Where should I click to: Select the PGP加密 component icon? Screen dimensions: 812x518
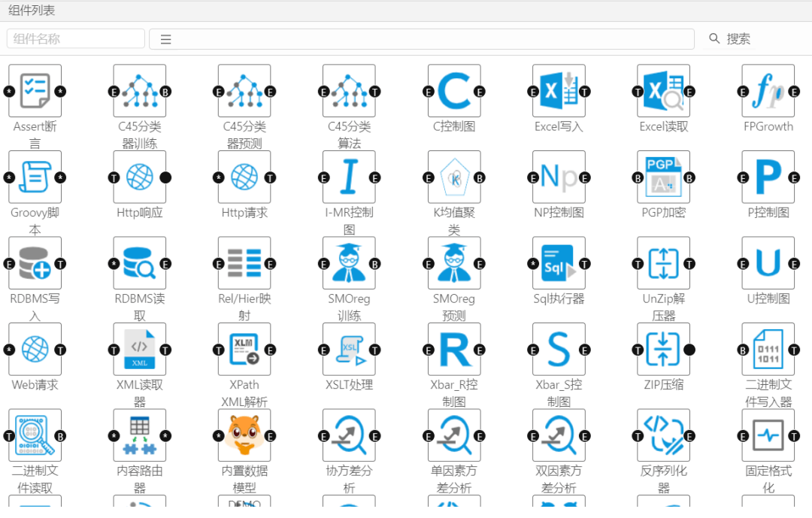[663, 177]
